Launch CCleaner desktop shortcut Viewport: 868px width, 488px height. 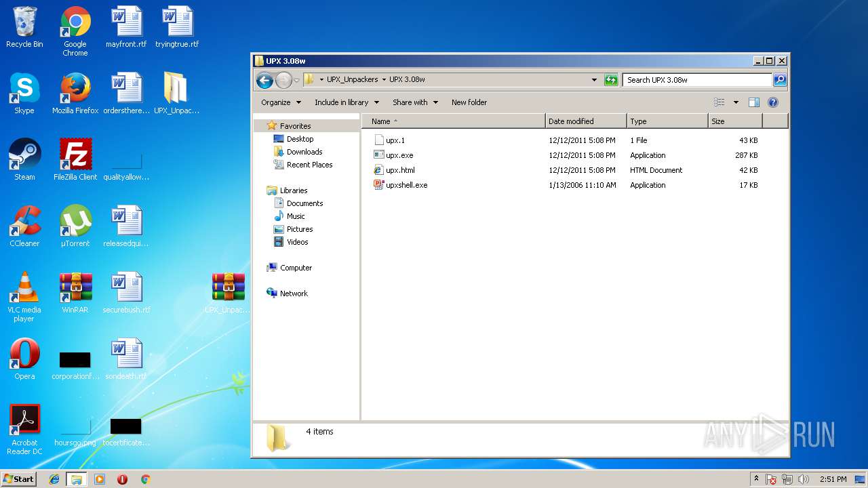[24, 226]
